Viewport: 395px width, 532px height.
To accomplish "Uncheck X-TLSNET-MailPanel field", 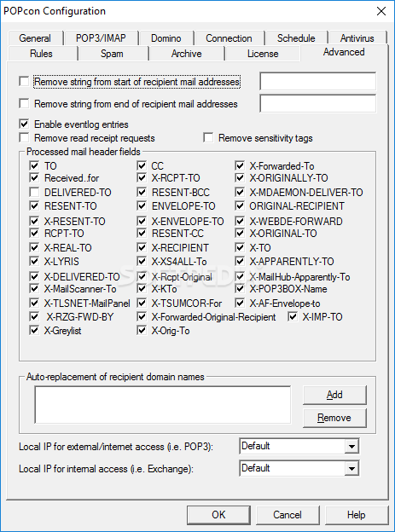I will [34, 303].
